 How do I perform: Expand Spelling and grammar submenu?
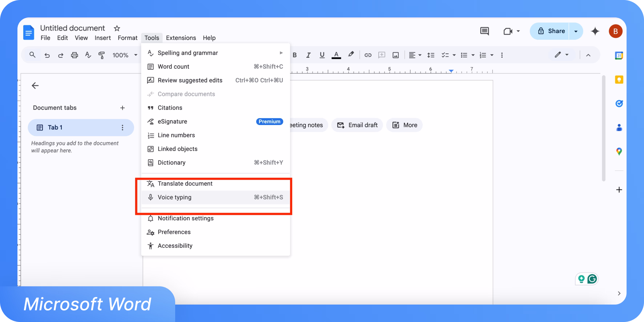pos(216,53)
